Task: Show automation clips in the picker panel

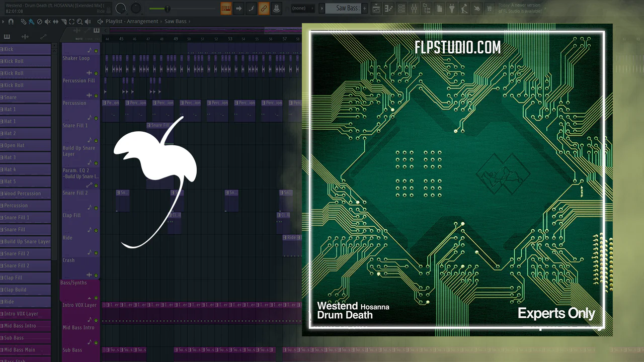Action: (x=43, y=37)
